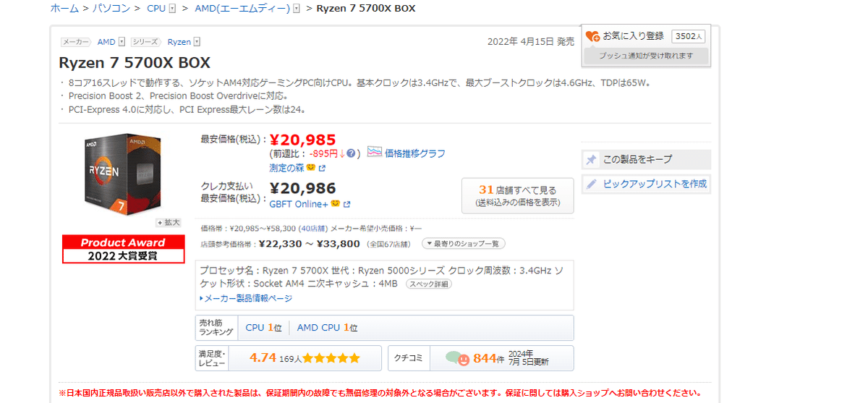The image size is (868, 403).
Task: Click CPU 1位 ranking link
Action: [263, 328]
